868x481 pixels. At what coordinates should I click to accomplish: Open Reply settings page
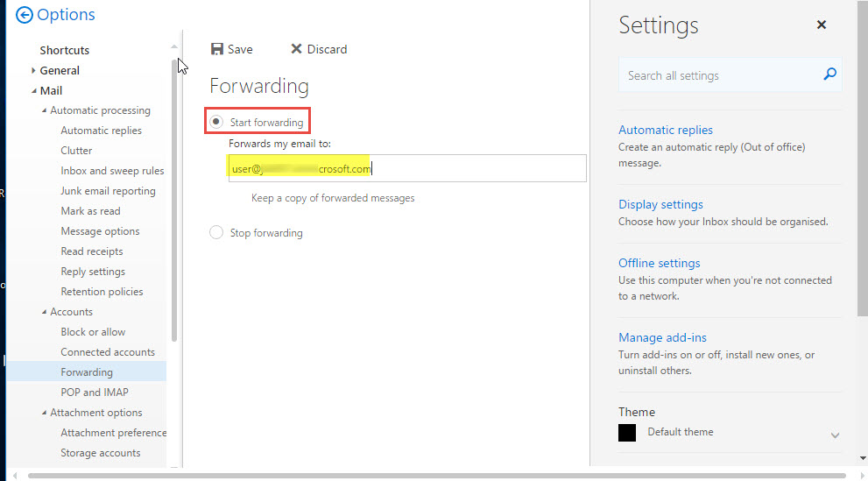93,272
